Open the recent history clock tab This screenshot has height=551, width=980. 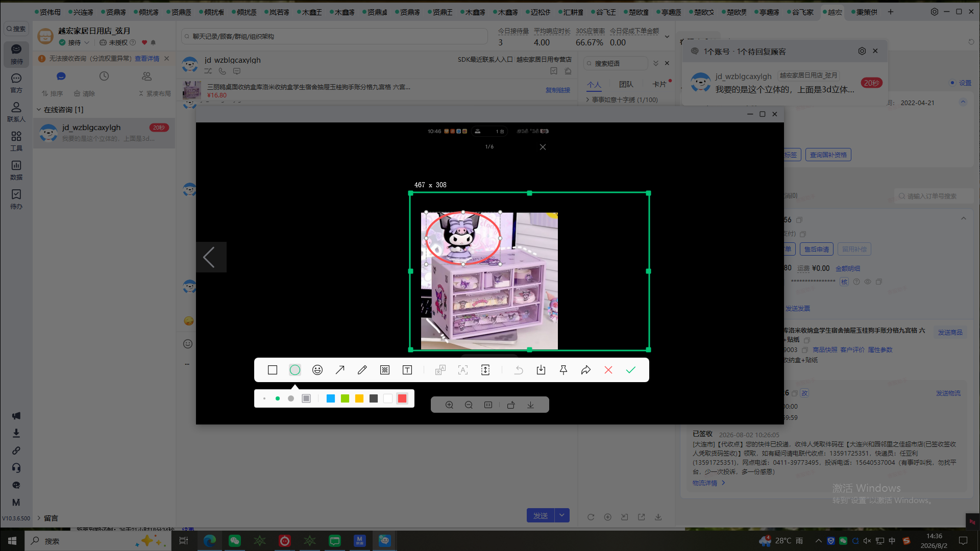[104, 76]
